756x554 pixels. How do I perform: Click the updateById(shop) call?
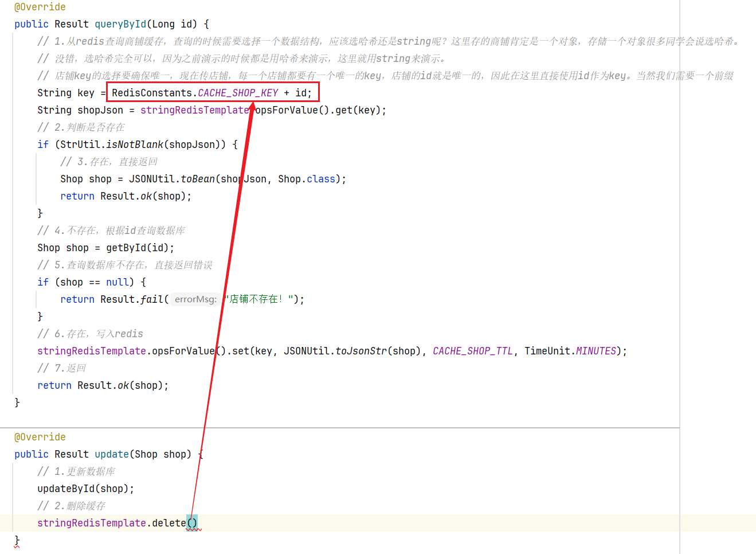(83, 489)
